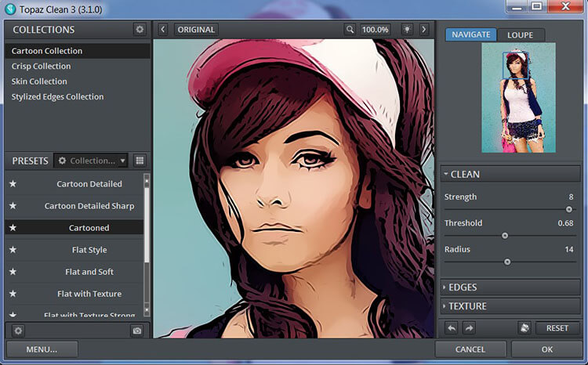
Task: Click the dice randomize icon beside Reset
Action: point(523,328)
